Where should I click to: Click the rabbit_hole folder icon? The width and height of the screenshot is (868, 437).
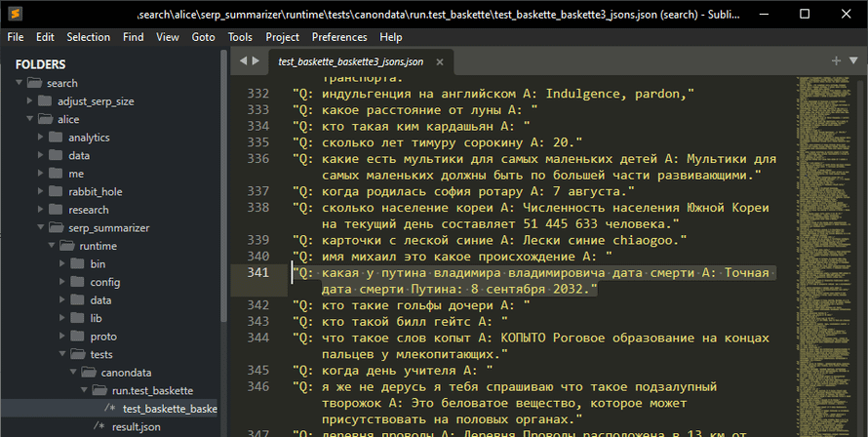(x=56, y=191)
